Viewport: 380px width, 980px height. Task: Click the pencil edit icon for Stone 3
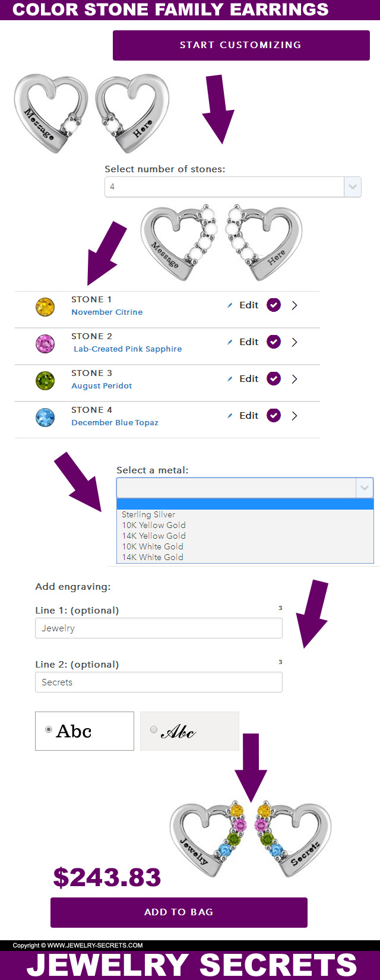[x=230, y=379]
